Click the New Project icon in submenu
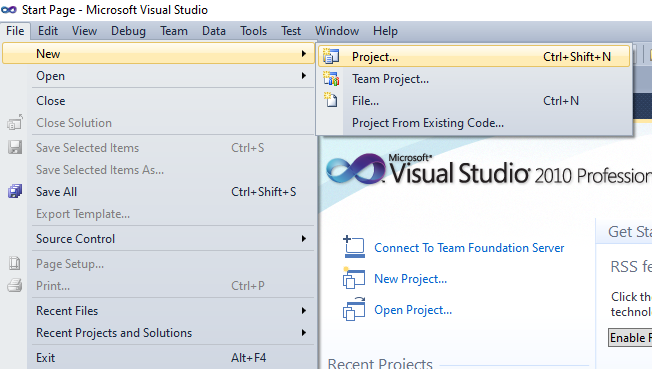 coord(331,56)
